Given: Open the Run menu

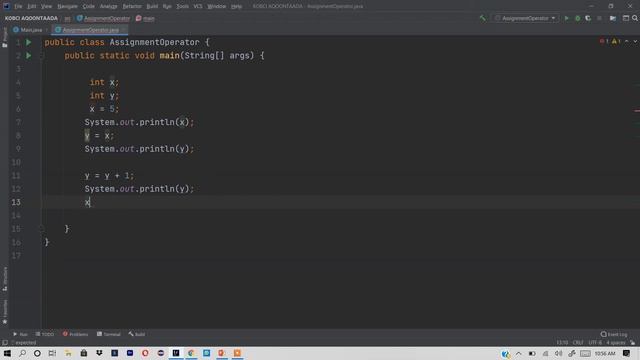Looking at the screenshot, I should 167,7.
